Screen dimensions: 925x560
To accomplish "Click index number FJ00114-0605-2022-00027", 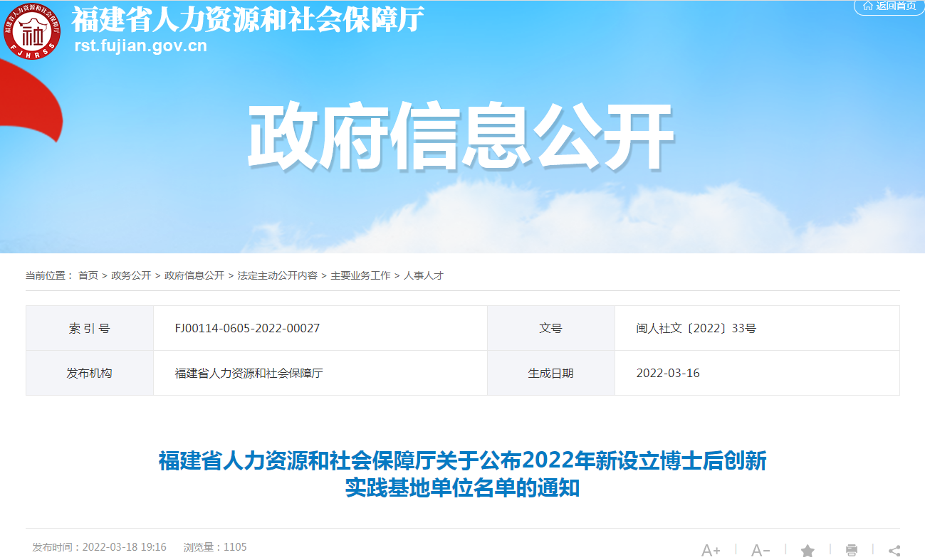I will pos(247,329).
